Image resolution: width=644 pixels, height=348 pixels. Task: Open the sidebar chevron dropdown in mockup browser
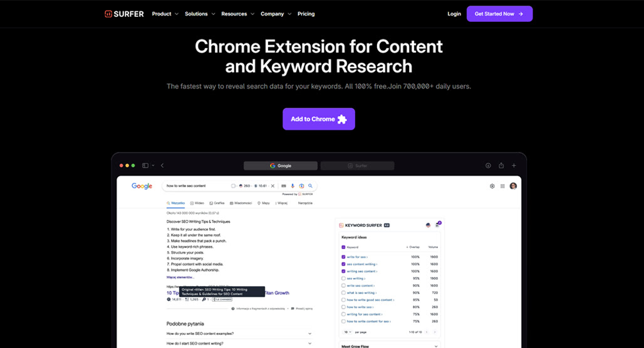click(x=153, y=165)
